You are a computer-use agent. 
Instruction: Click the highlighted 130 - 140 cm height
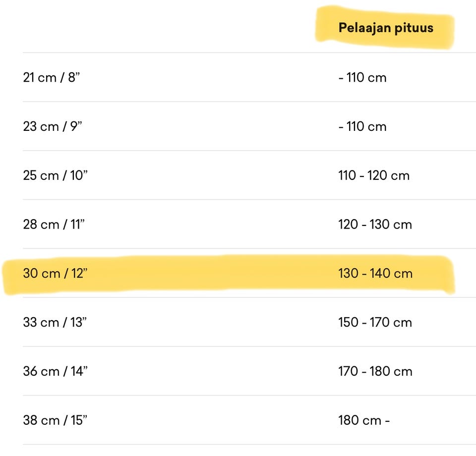coord(375,274)
